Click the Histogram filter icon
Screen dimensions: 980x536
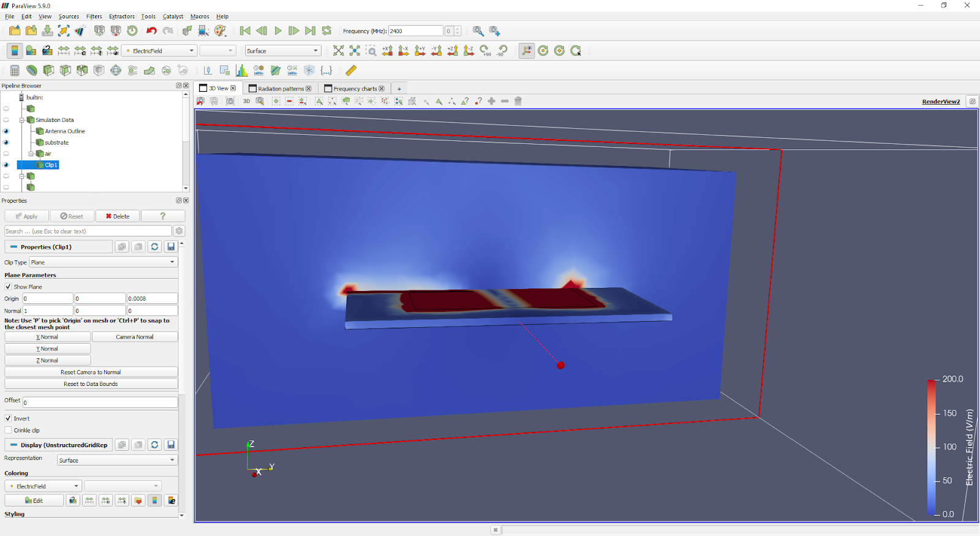[x=242, y=70]
